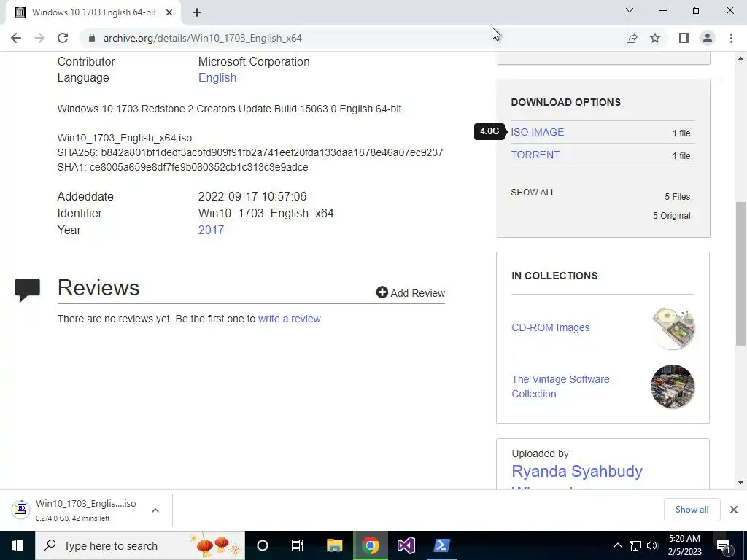Image resolution: width=747 pixels, height=560 pixels.
Task: Click the scrollbar down arrow
Action: click(740, 483)
